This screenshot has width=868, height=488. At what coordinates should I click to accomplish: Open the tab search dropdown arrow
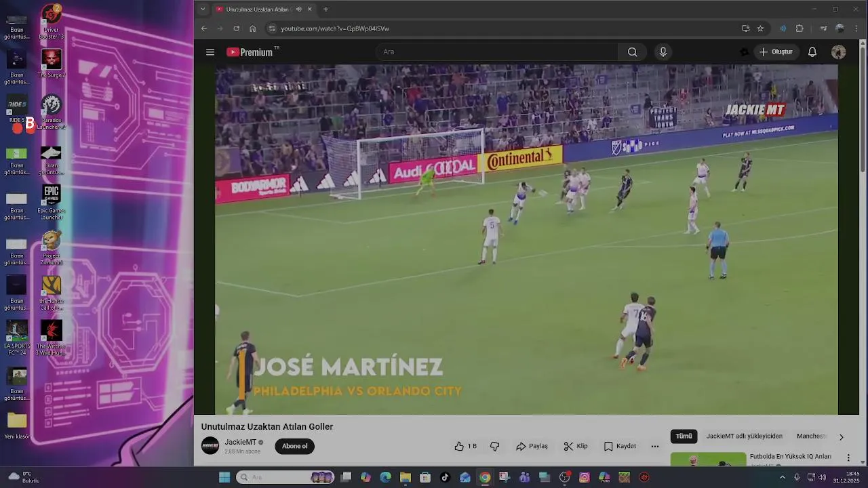203,9
